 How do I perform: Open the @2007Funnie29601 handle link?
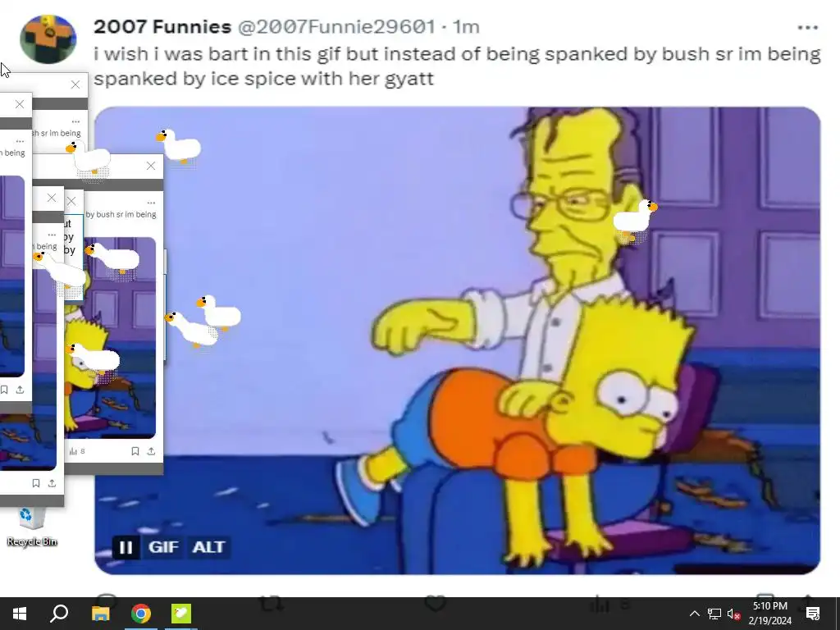[336, 26]
